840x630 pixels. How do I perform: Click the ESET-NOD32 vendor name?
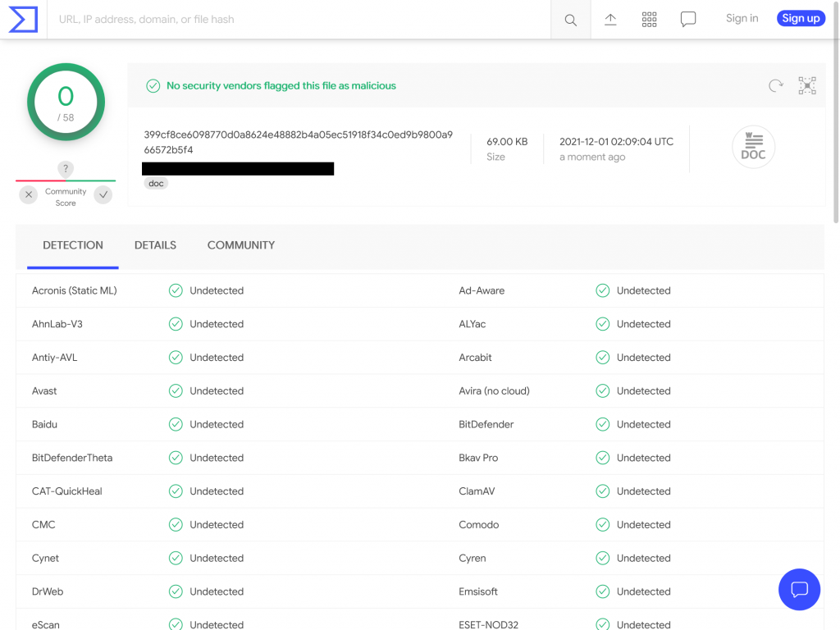click(489, 624)
